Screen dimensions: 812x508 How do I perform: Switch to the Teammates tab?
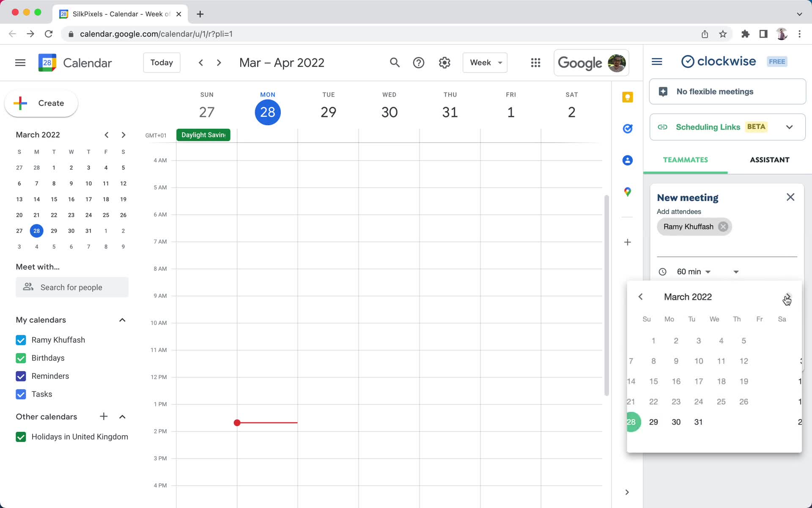tap(685, 160)
